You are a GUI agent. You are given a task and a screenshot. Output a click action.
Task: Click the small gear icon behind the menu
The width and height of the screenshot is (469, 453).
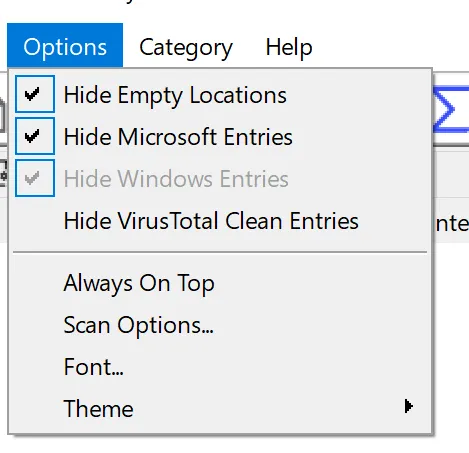coord(3,174)
